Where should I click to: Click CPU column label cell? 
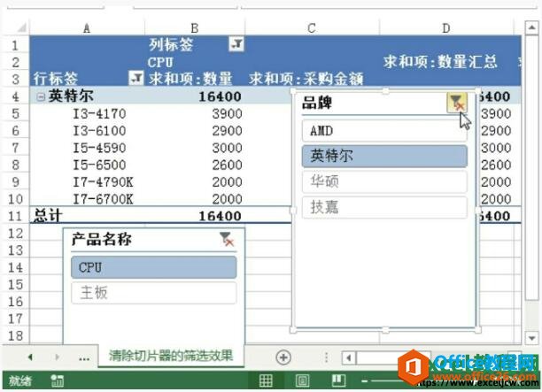(160, 62)
